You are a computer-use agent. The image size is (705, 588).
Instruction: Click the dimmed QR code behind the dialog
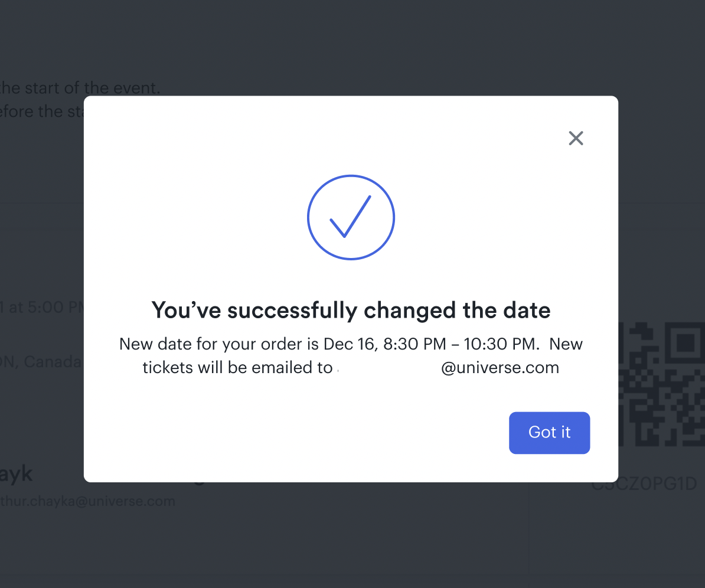(661, 384)
